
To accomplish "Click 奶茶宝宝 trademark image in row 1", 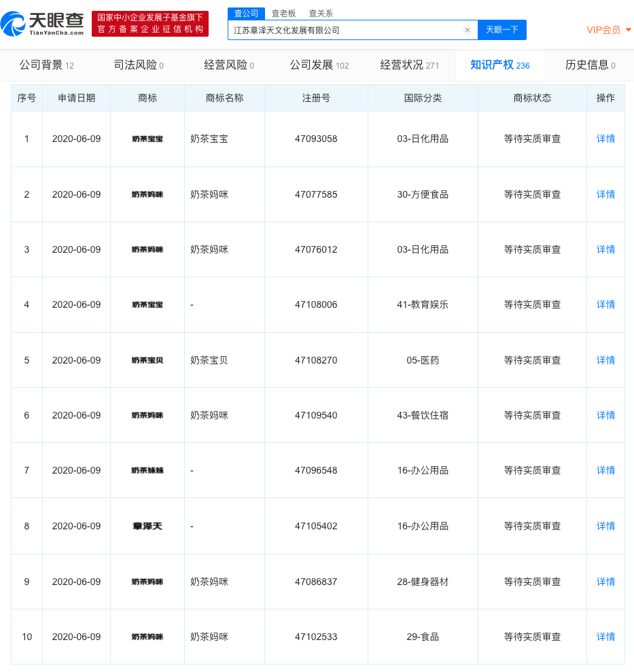I will 147,139.
